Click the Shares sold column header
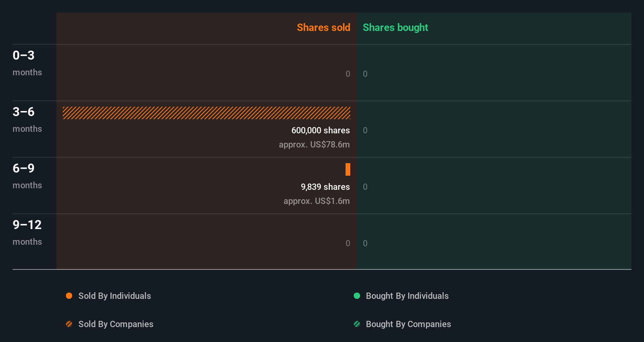Image resolution: width=644 pixels, height=342 pixels. click(324, 27)
